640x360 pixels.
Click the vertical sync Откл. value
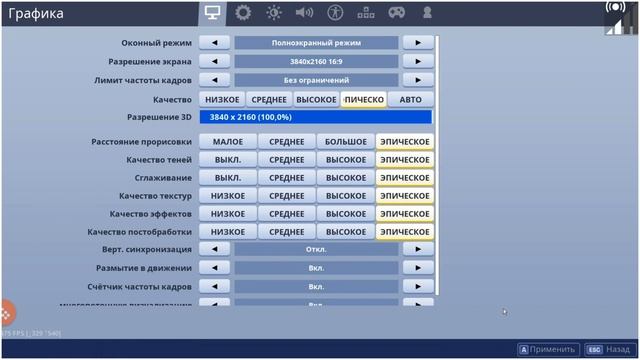316,249
